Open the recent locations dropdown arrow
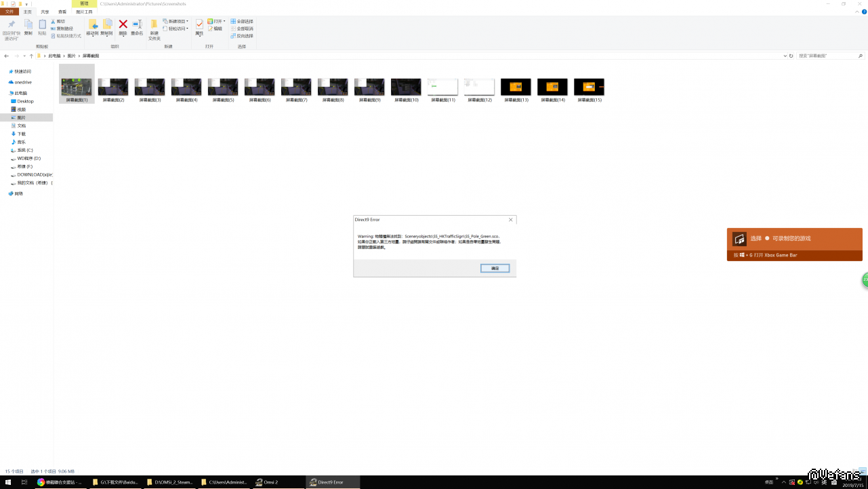868x489 pixels. tap(24, 56)
